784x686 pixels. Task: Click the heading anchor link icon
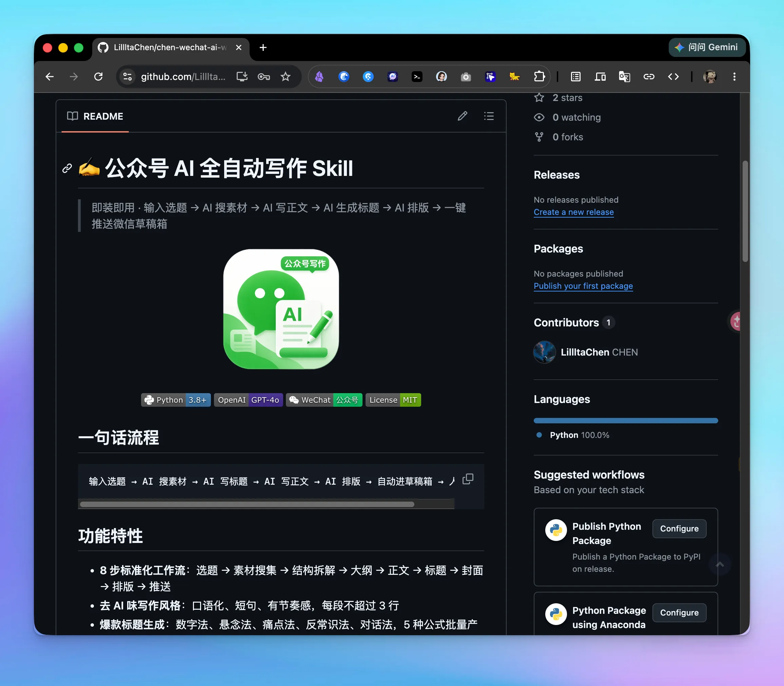(67, 168)
